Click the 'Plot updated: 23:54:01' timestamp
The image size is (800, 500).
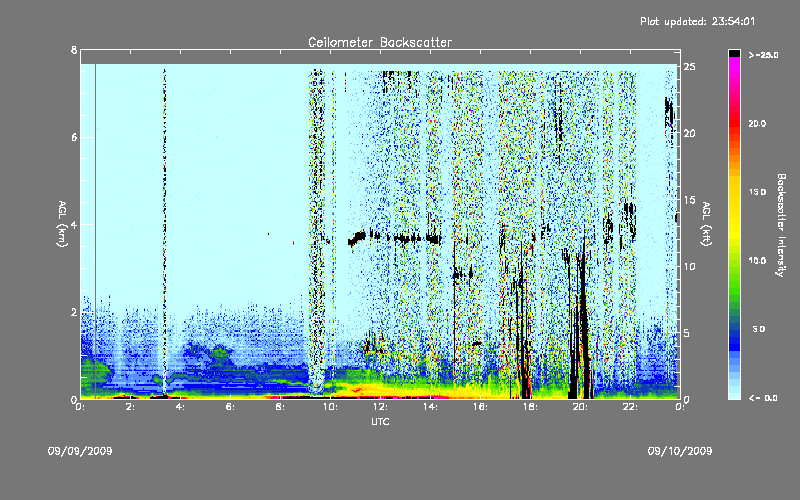[697, 21]
